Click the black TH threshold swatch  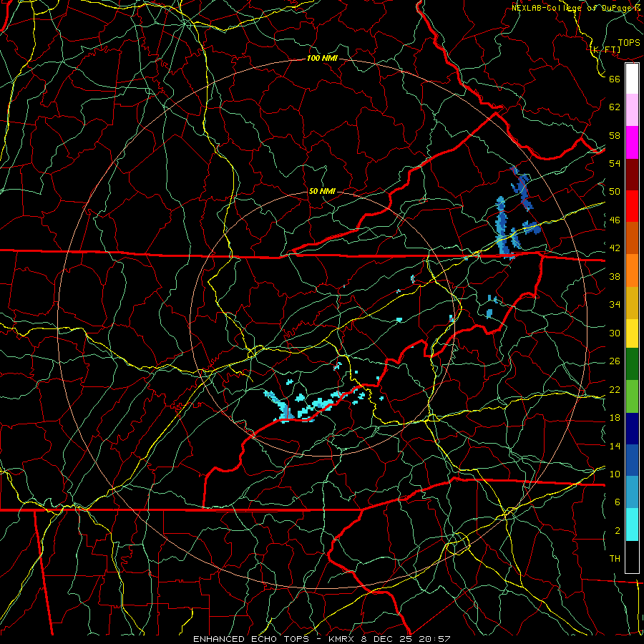[632, 557]
